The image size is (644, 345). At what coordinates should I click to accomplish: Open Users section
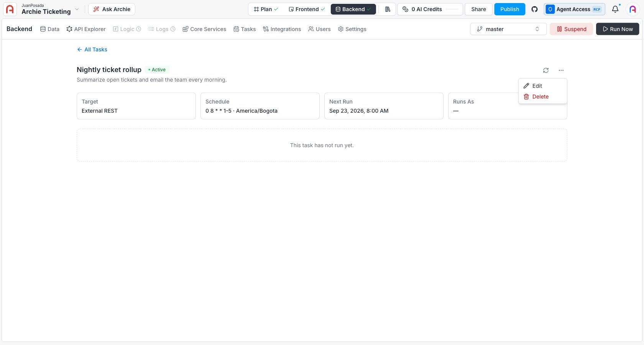point(319,29)
